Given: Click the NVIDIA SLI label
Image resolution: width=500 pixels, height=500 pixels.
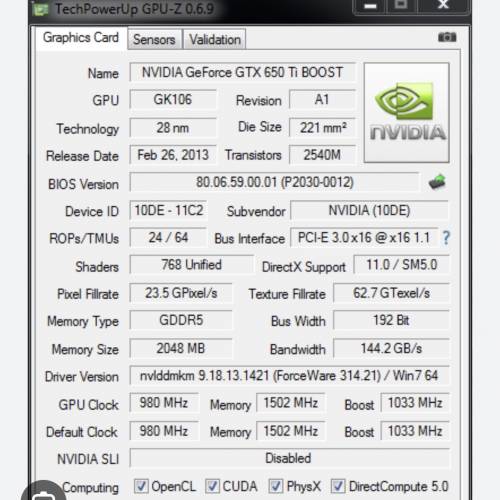Looking at the screenshot, I should [88, 459].
